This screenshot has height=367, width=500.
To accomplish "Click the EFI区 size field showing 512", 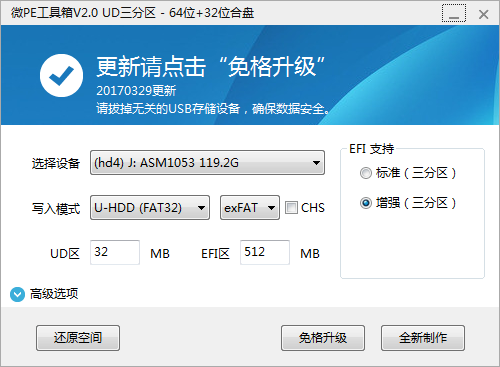I will click(x=265, y=252).
